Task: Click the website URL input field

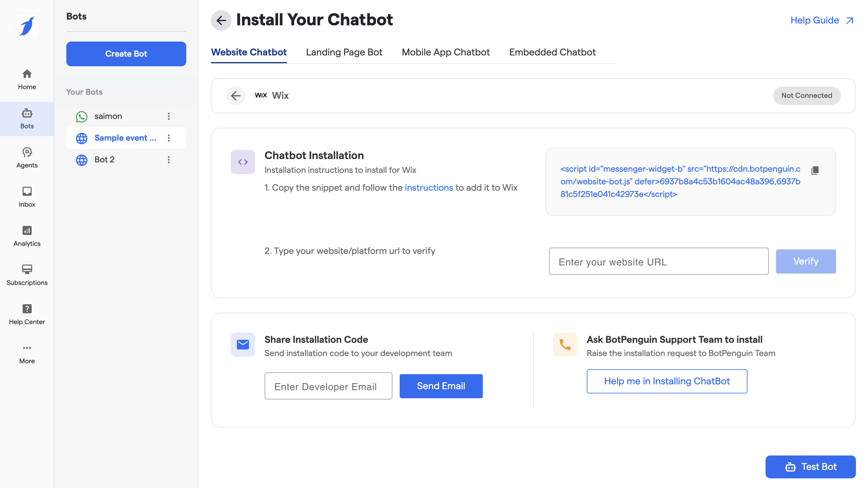Action: 659,262
